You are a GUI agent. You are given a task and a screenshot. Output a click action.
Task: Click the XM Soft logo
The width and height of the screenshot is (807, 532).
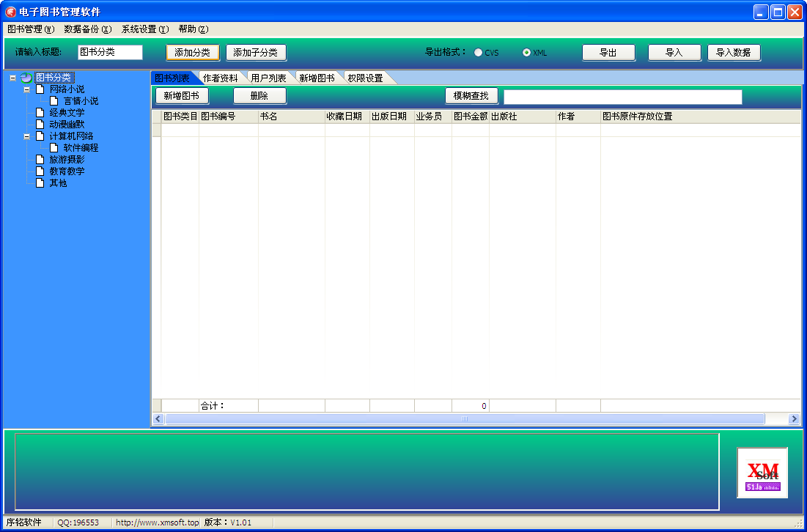[762, 472]
